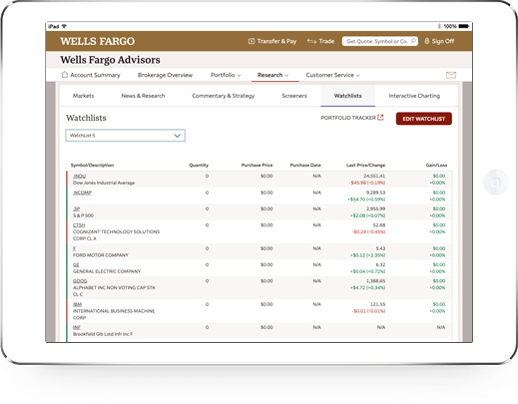Viewport: 518px width, 404px height.
Task: Click the 24,551.41 last price
Action: pos(374,176)
